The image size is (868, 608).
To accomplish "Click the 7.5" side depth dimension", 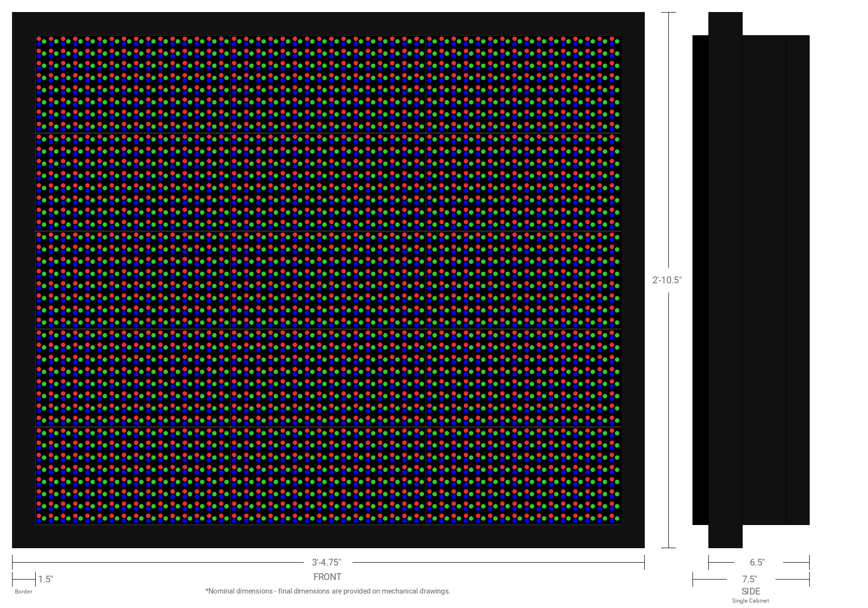I will [749, 580].
